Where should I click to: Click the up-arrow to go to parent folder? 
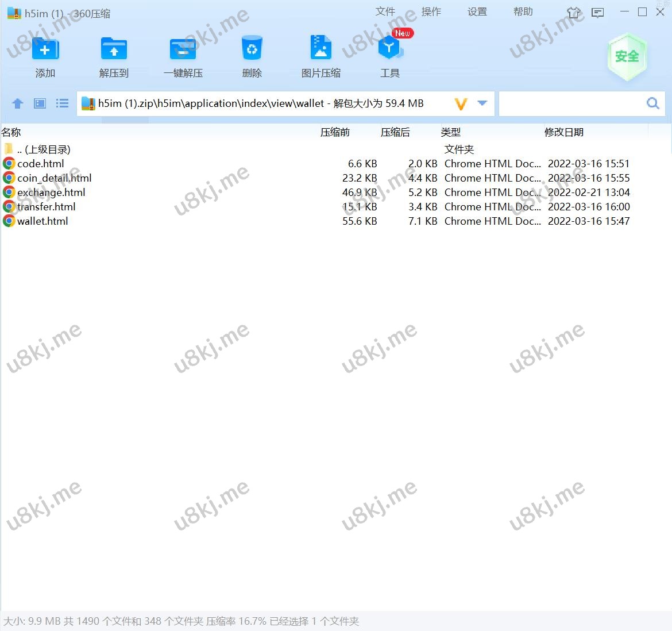(x=17, y=103)
